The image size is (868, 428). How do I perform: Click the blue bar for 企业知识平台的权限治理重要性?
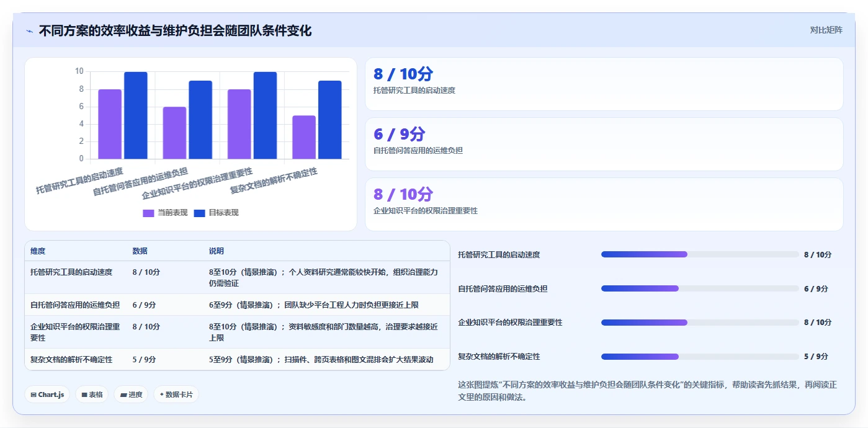[265, 115]
